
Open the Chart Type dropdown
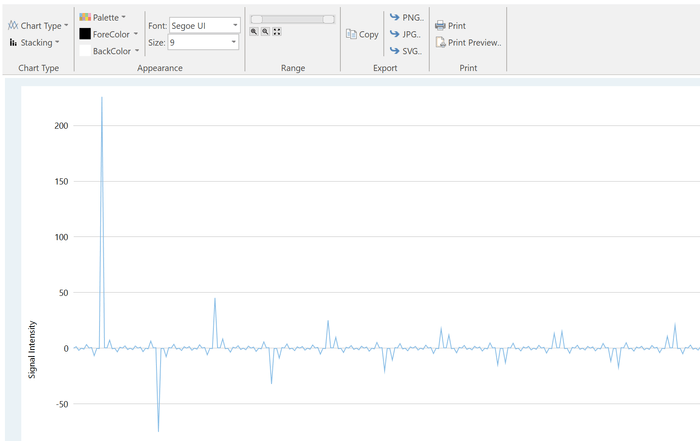point(39,25)
